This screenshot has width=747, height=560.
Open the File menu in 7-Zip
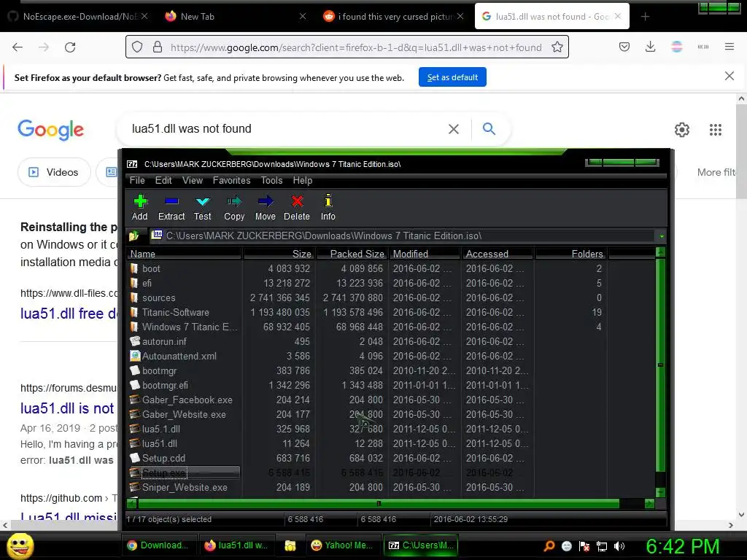coord(137,181)
